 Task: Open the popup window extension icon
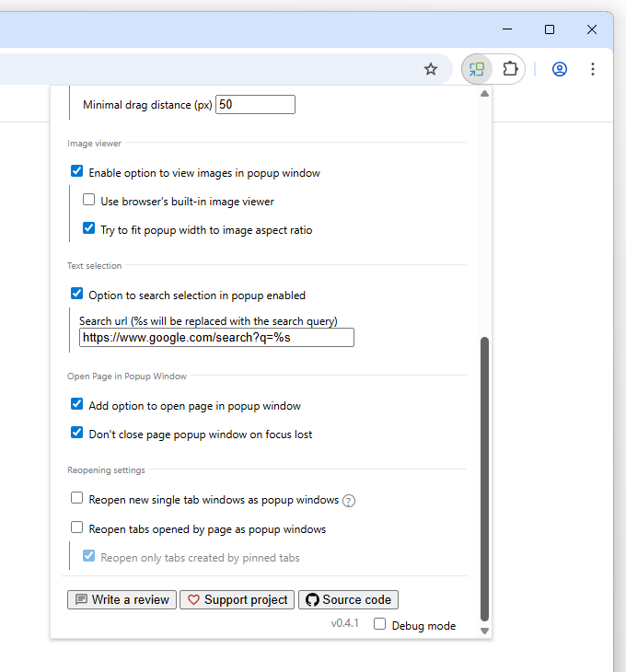477,69
